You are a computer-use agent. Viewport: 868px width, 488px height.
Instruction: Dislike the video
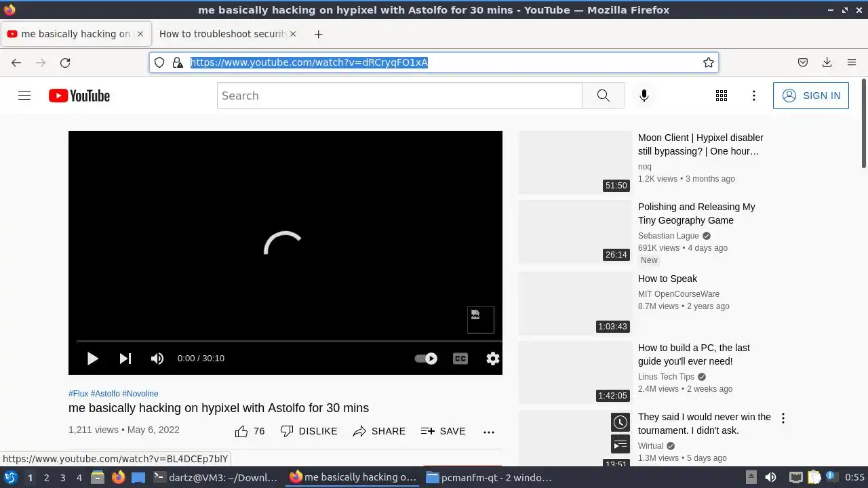pyautogui.click(x=309, y=431)
